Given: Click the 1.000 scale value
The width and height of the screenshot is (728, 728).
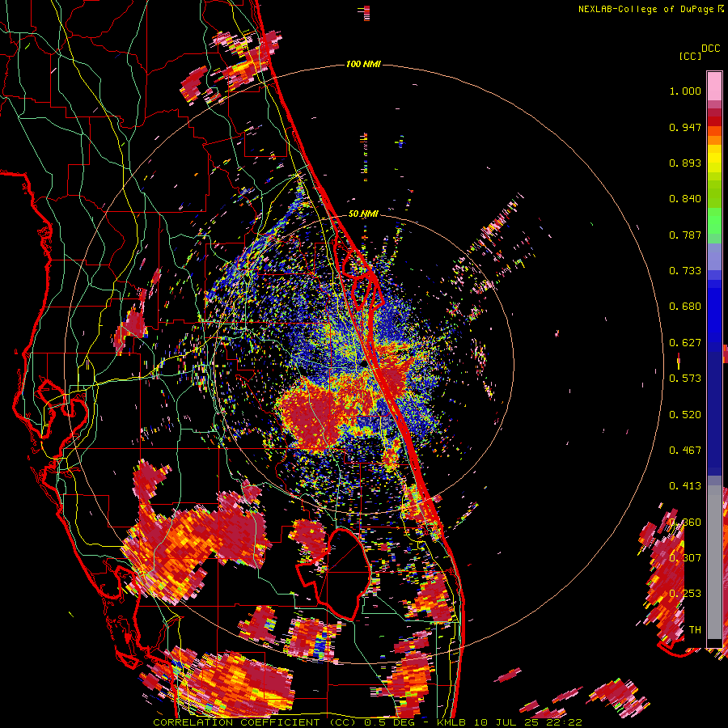Looking at the screenshot, I should [685, 91].
